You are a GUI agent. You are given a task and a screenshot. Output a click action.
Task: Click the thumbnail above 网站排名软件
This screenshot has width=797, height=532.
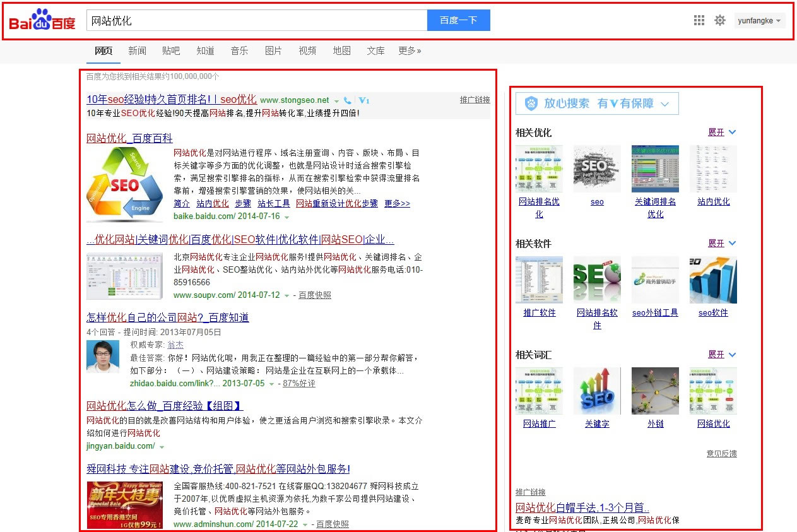tap(597, 280)
